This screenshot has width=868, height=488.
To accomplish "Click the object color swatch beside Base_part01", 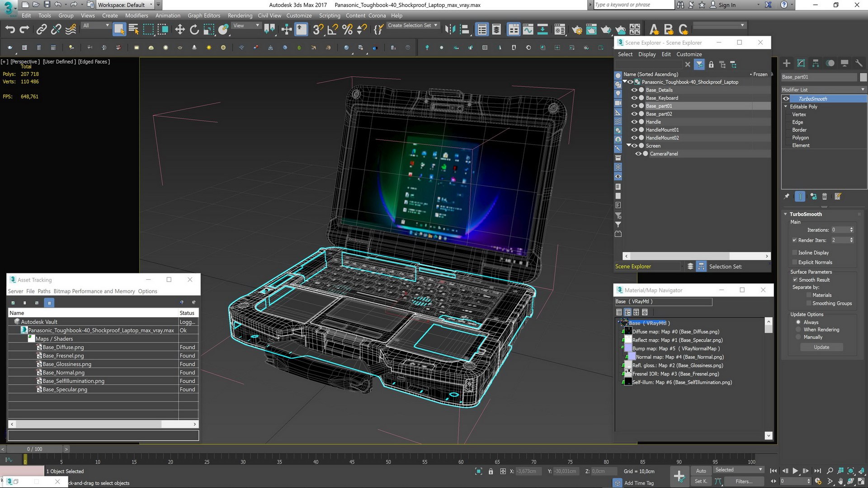I will coord(863,77).
